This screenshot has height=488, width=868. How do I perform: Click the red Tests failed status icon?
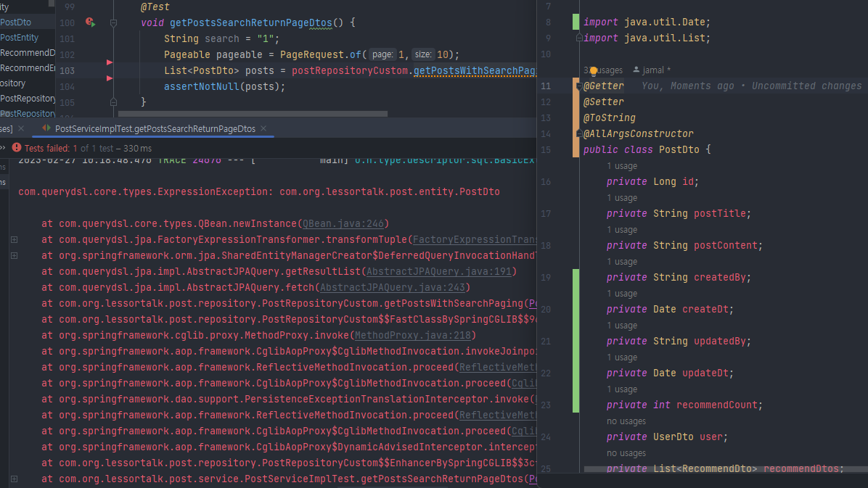(x=17, y=148)
